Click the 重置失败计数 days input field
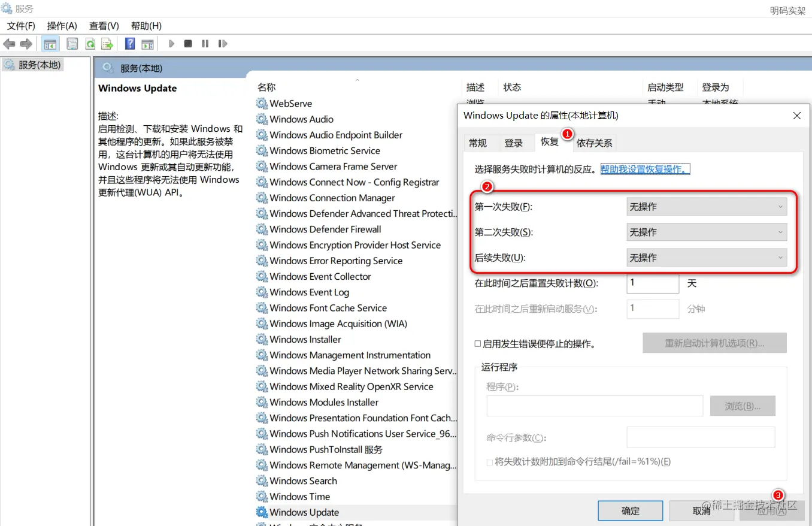The width and height of the screenshot is (812, 526). click(653, 283)
